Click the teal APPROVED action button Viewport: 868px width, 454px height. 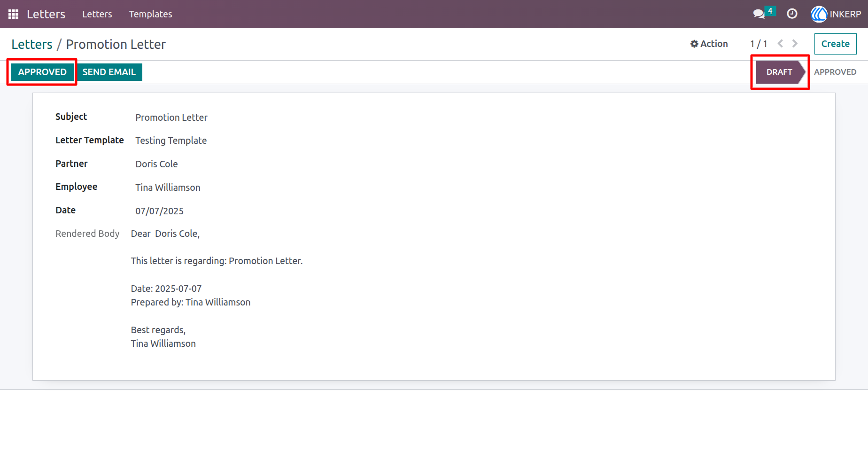click(42, 72)
